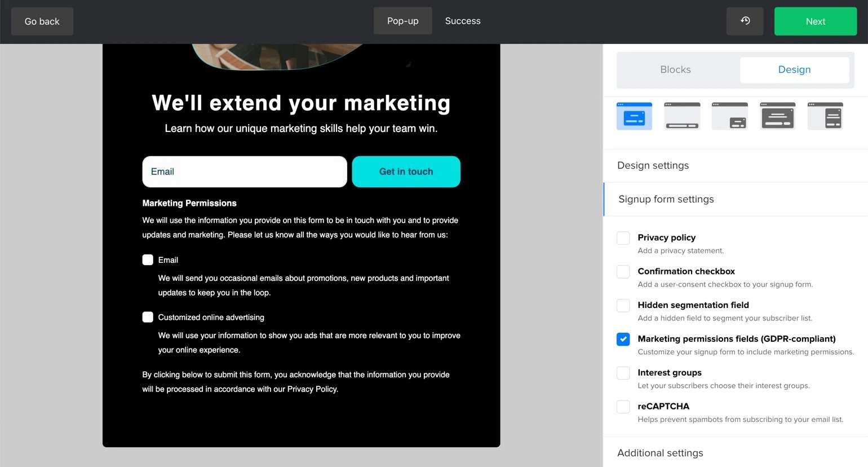The image size is (868, 467).
Task: Check the Hidden segmentation field option
Action: click(x=623, y=306)
